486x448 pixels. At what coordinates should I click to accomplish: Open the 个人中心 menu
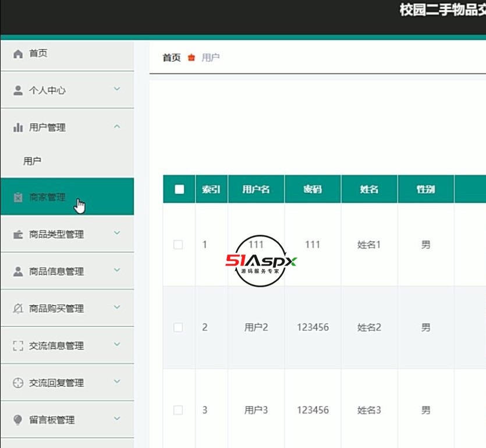click(x=68, y=90)
